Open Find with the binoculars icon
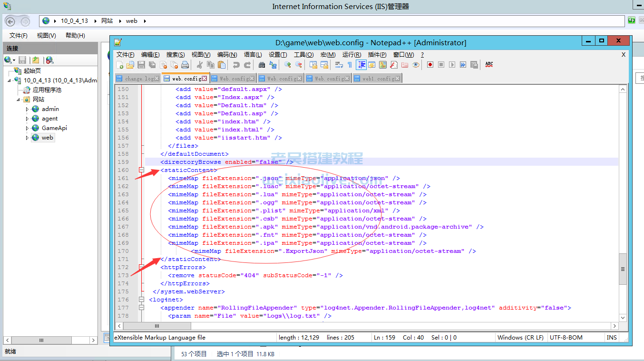Viewport: 644px width, 361px height. point(262,65)
